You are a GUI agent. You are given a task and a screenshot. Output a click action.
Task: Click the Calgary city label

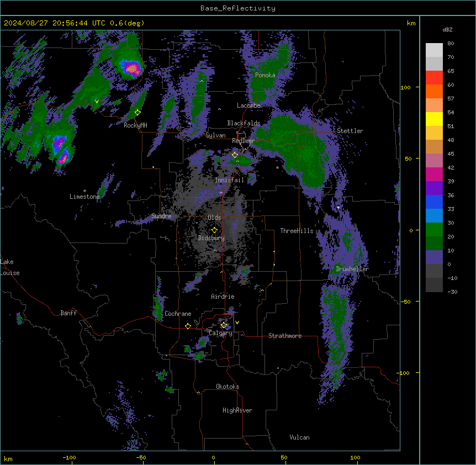pos(221,333)
